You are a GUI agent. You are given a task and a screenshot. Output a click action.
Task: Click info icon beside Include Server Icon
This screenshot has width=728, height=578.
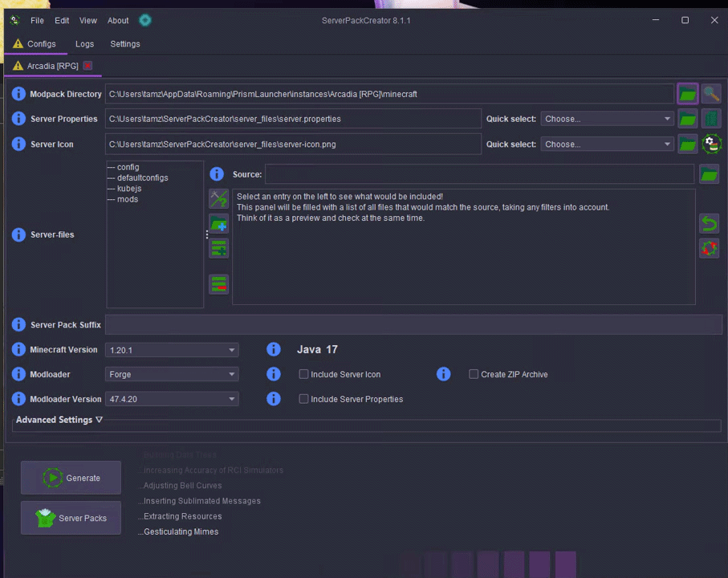coord(274,374)
